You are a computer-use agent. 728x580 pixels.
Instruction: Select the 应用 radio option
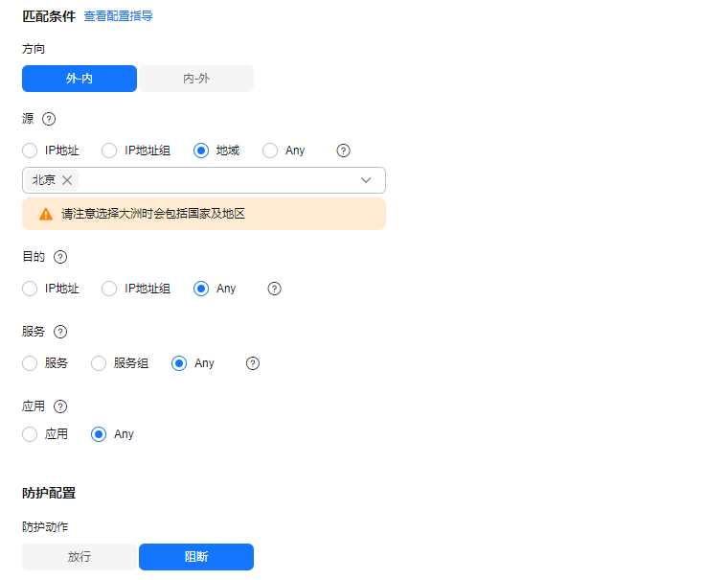[x=30, y=434]
